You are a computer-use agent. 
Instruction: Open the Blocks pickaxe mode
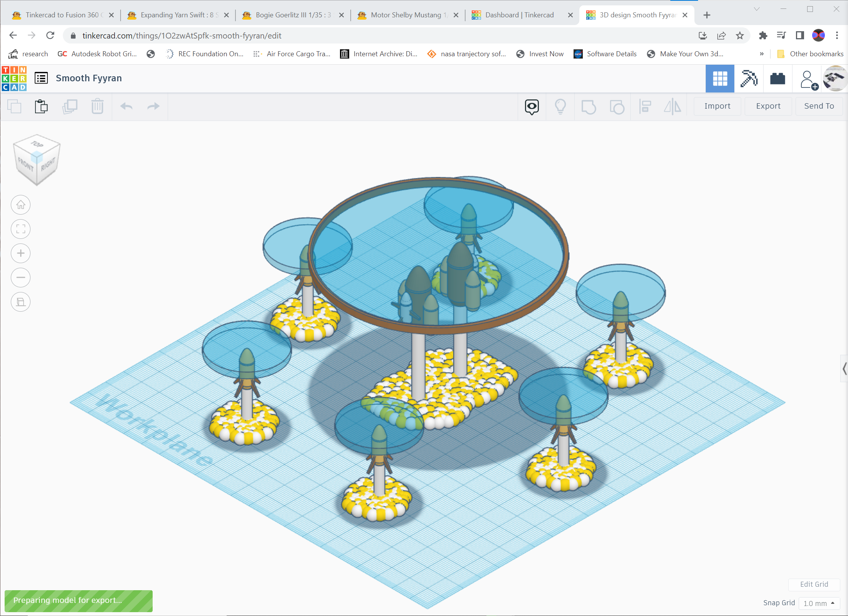[749, 79]
